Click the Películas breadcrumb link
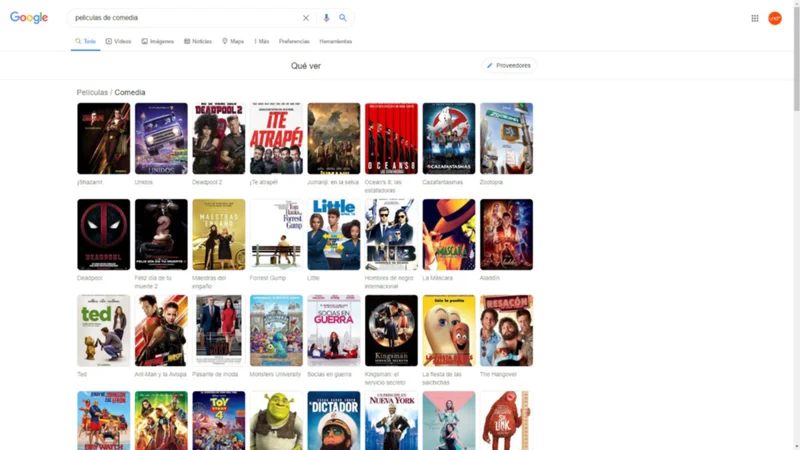800x450 pixels. pyautogui.click(x=92, y=92)
